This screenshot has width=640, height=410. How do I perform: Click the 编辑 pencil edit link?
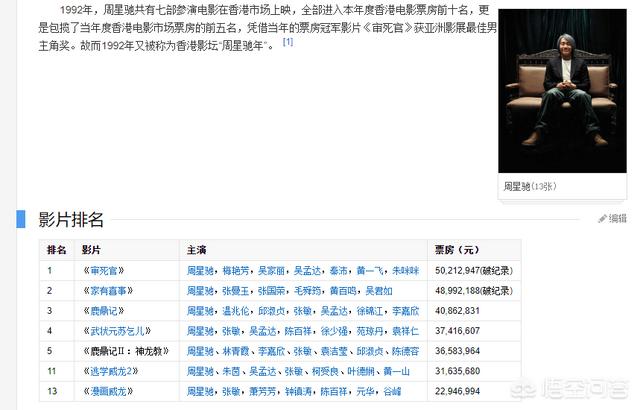612,219
